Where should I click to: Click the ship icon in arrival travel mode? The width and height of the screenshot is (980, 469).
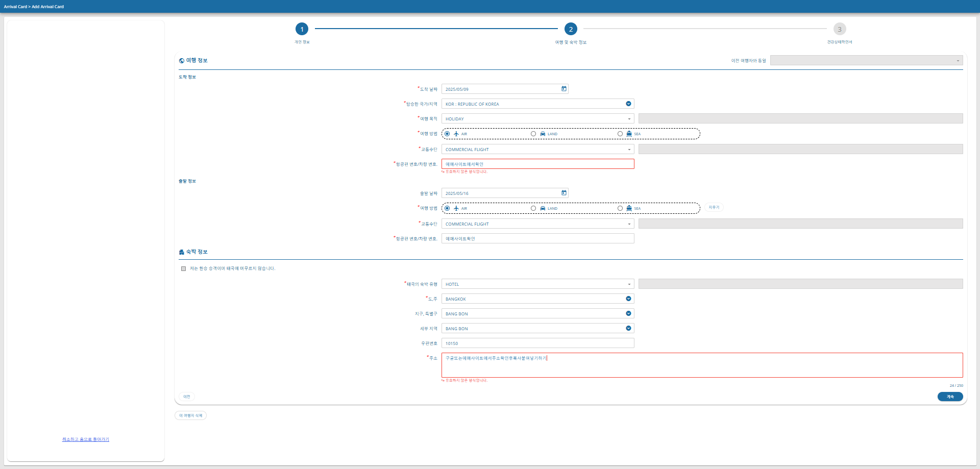tap(629, 134)
